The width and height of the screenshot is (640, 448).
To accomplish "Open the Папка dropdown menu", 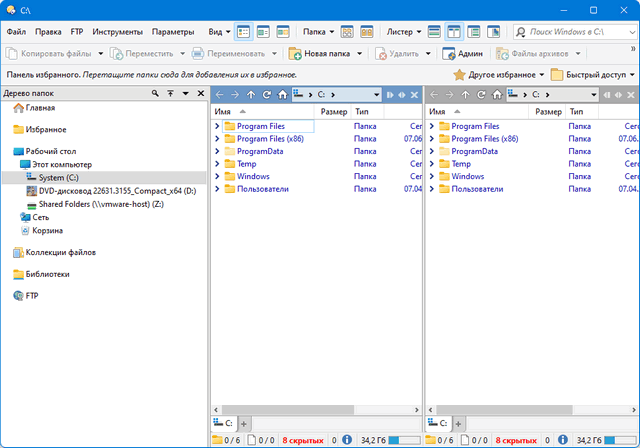I will (x=318, y=31).
